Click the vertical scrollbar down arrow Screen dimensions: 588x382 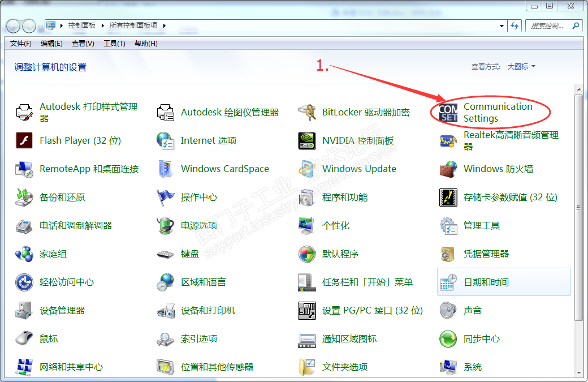[x=579, y=373]
